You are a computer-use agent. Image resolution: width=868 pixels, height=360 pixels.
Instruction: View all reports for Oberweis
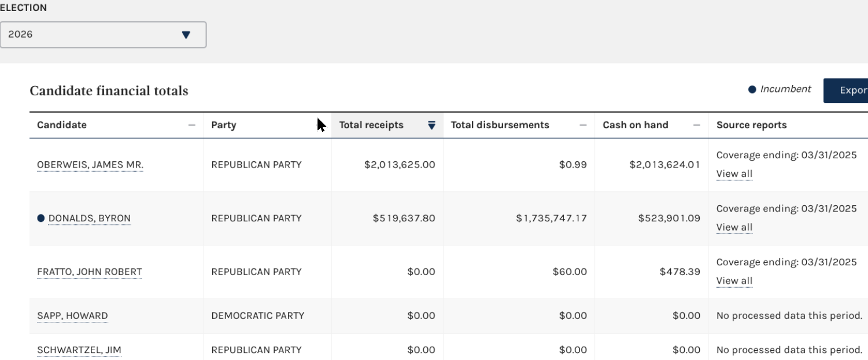[x=734, y=174]
